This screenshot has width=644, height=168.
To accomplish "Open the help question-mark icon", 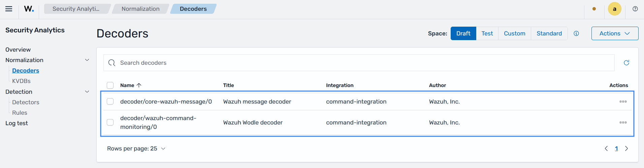I will [x=635, y=9].
